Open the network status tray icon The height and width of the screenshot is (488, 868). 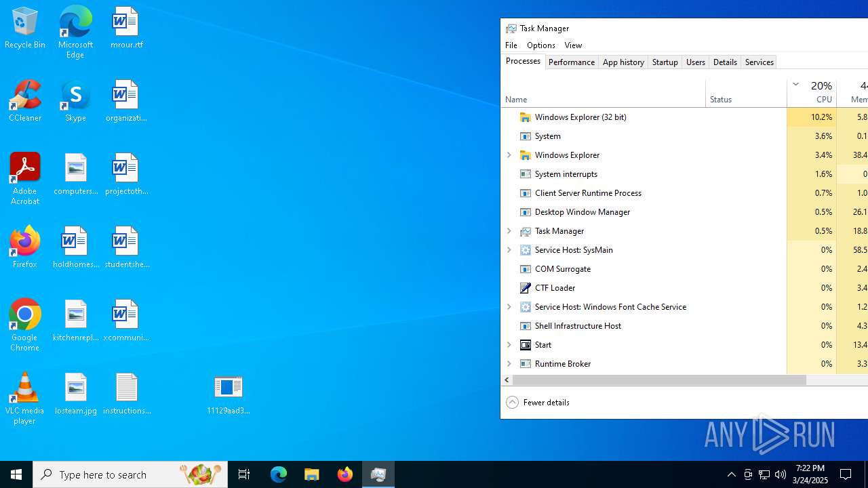click(764, 474)
